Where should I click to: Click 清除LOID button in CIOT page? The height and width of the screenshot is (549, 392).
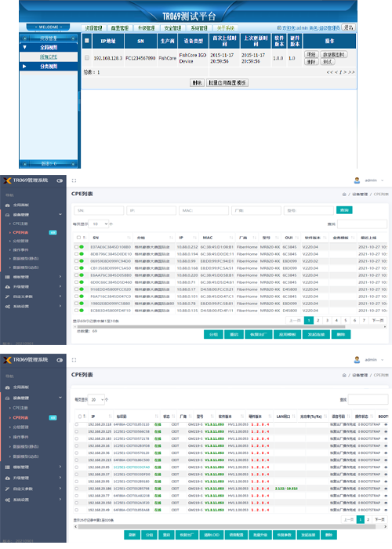point(212,535)
